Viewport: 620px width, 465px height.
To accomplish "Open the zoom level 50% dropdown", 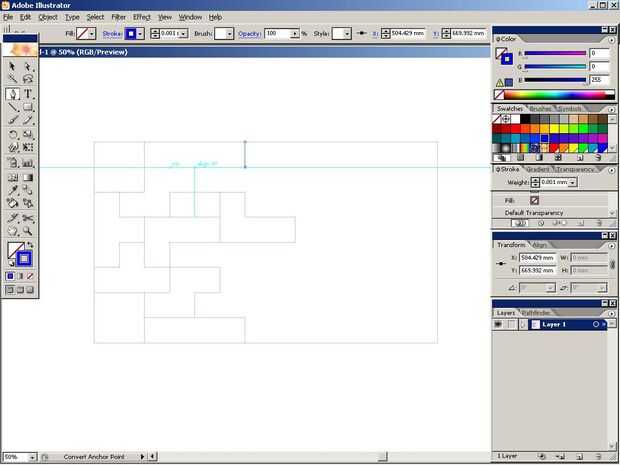I will click(x=32, y=457).
